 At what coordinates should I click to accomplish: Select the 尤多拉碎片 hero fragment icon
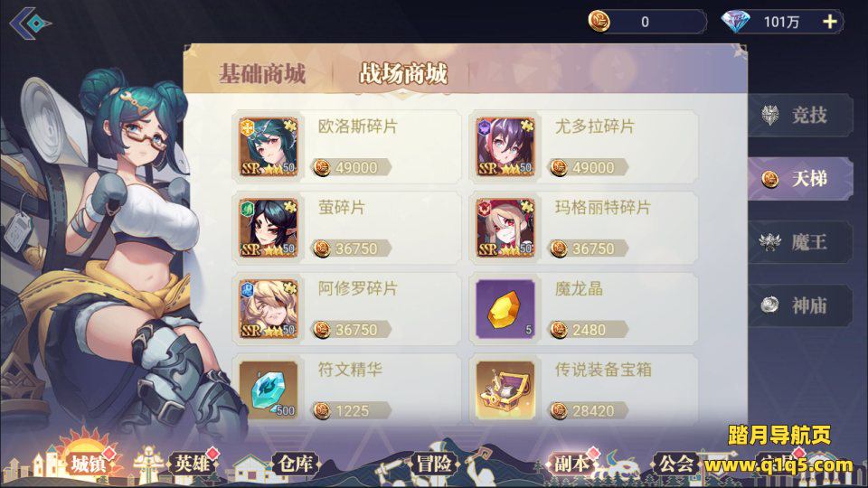click(505, 147)
